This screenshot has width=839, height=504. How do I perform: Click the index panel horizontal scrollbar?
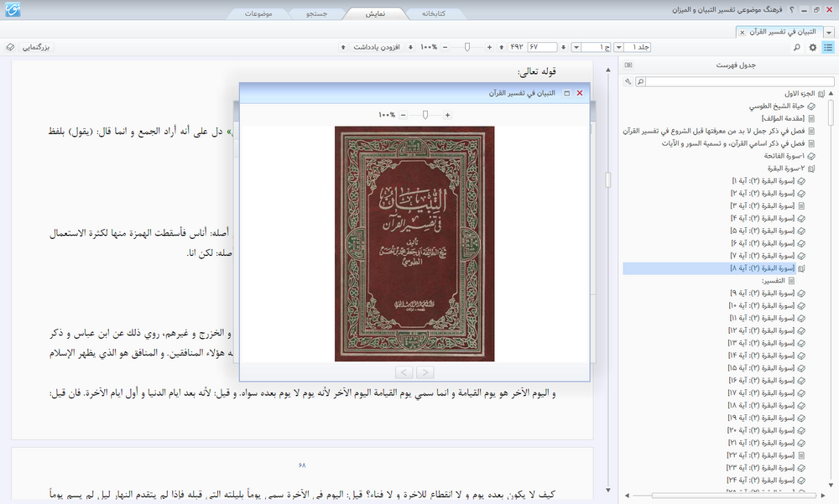733,496
